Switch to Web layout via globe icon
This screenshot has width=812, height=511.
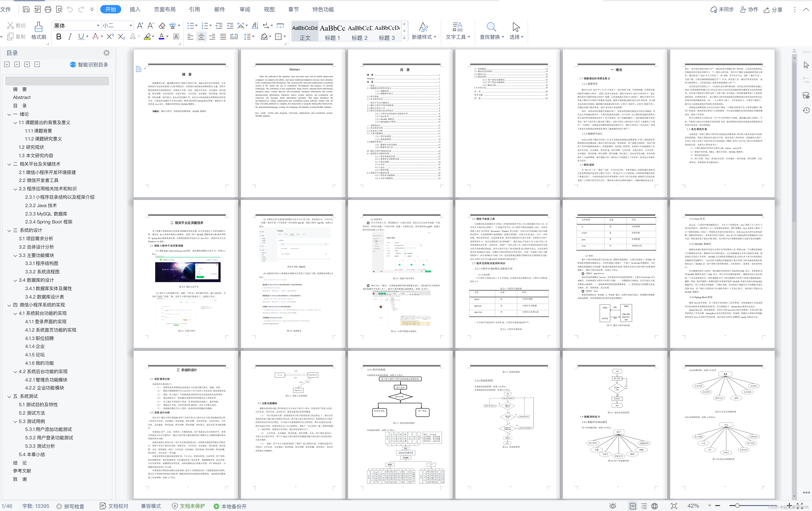pos(654,506)
